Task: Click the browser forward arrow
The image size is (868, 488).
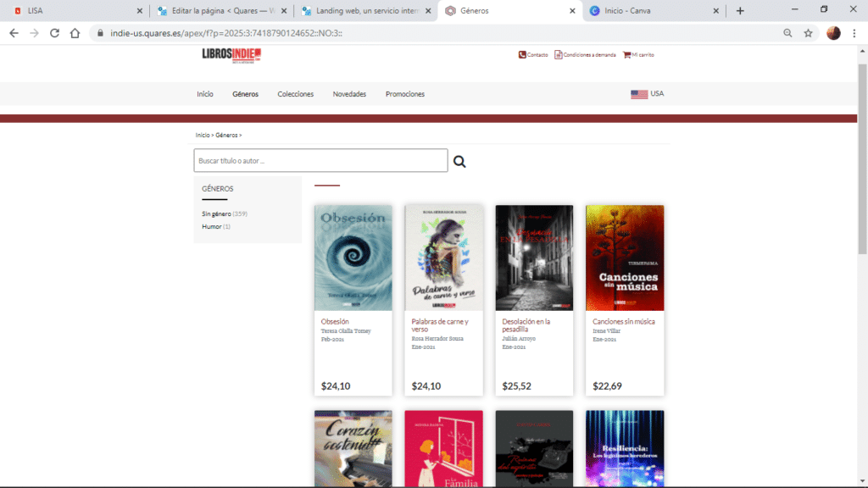Action: (x=34, y=33)
